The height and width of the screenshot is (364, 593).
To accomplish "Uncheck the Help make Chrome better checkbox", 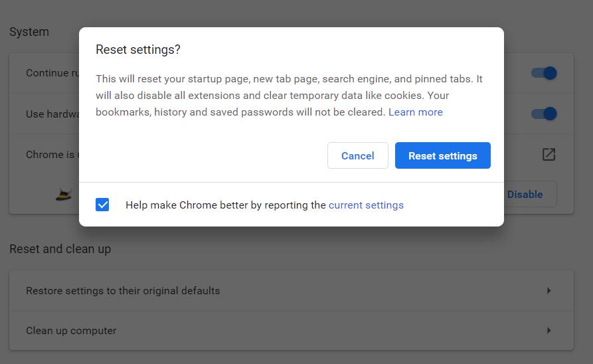I will click(102, 205).
